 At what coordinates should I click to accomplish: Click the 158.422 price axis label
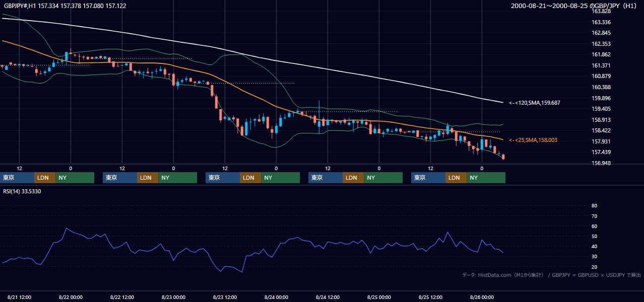[601, 130]
